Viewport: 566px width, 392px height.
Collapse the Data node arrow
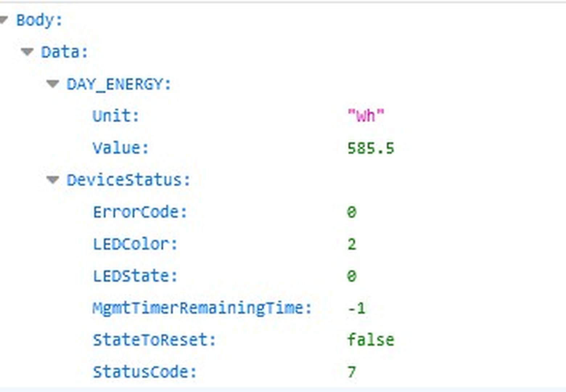click(27, 52)
